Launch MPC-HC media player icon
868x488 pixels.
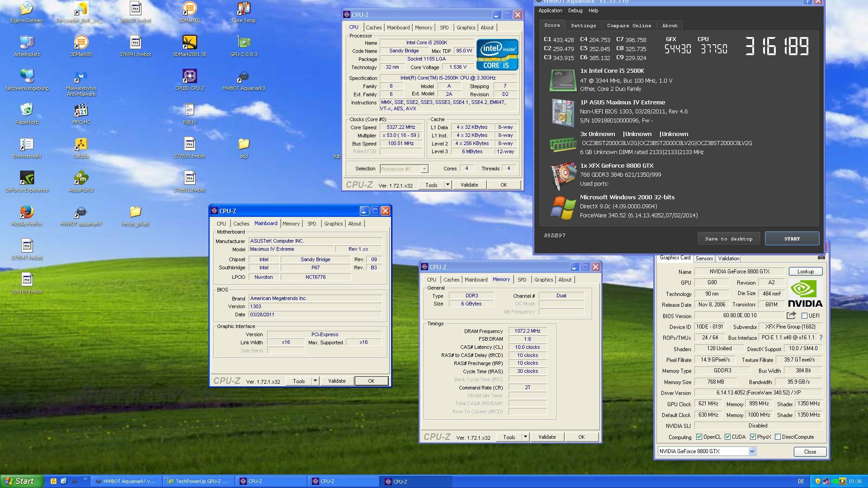point(81,114)
